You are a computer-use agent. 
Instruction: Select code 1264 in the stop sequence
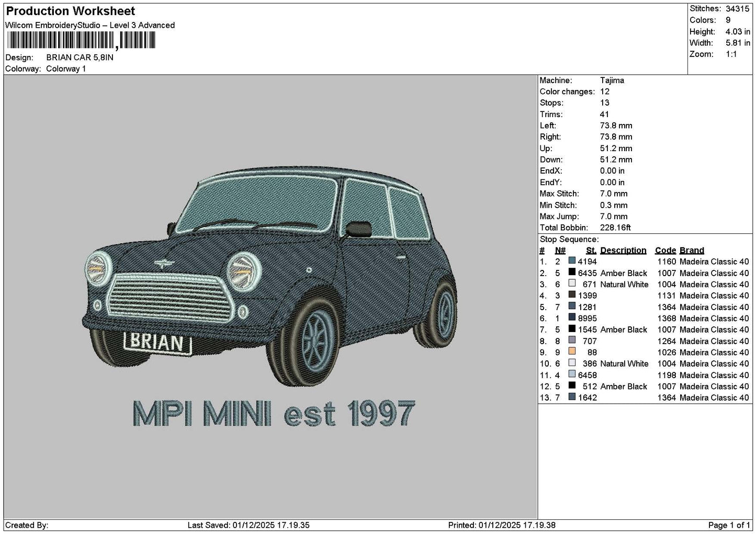pyautogui.click(x=667, y=341)
